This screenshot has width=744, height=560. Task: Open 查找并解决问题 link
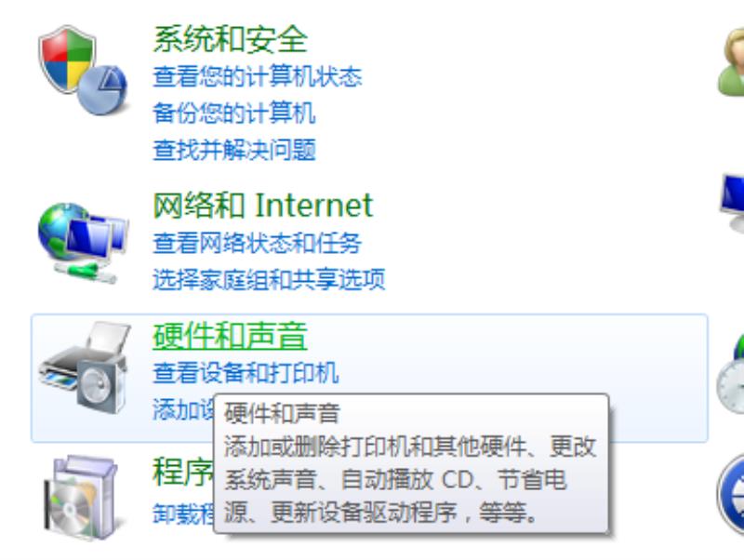(234, 150)
